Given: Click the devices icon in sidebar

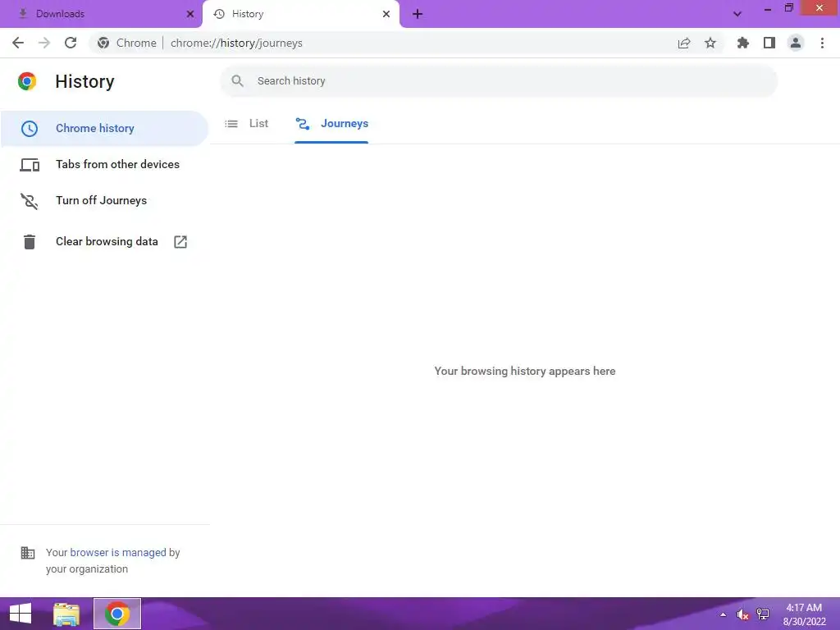Looking at the screenshot, I should 30,164.
